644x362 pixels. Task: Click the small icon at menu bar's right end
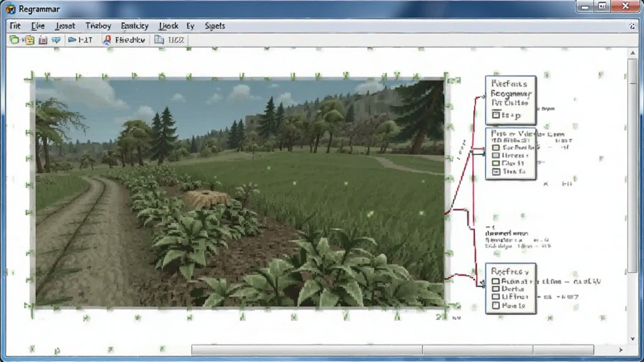[632, 26]
